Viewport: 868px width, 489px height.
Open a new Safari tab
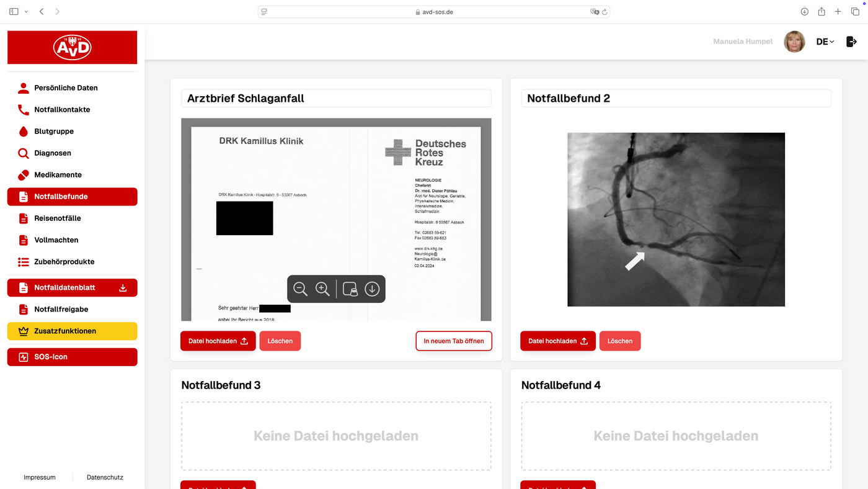[838, 12]
